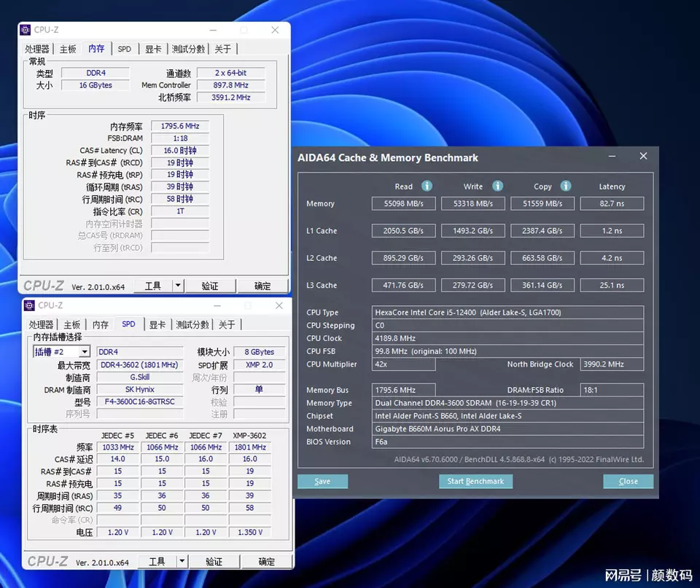Click 确定 button in lower CPU-Z window
This screenshot has width=700, height=588.
267,562
